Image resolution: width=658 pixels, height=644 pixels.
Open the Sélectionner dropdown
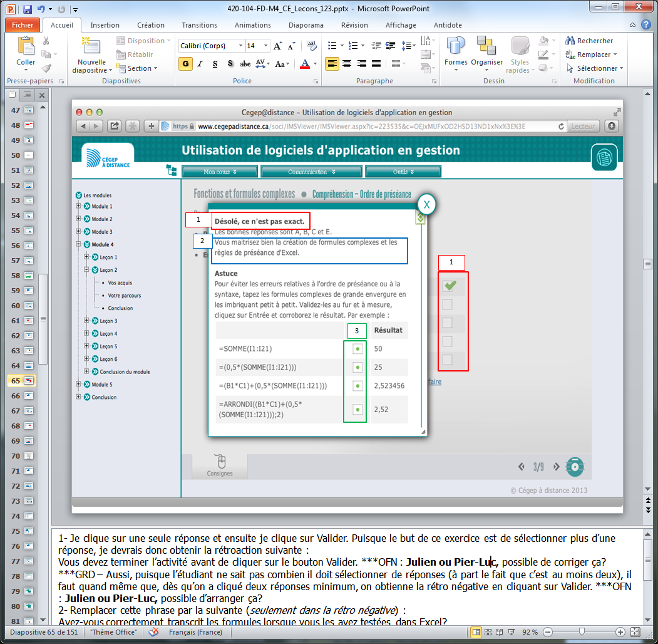coord(596,68)
